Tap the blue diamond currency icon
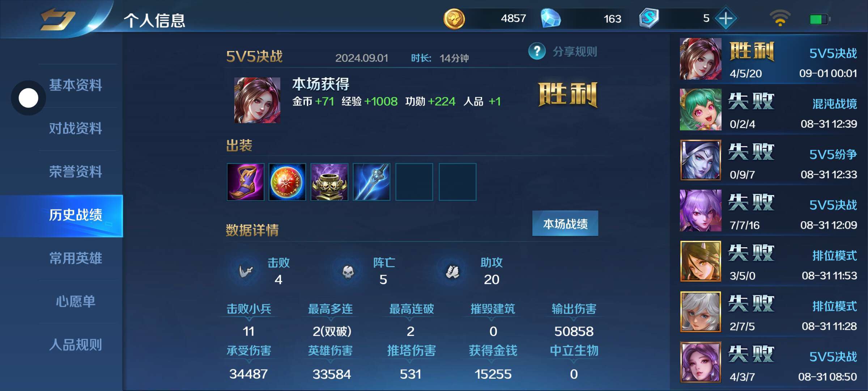 [x=550, y=18]
